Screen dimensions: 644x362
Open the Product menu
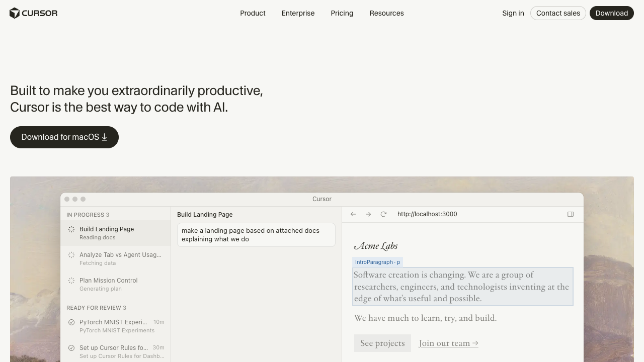click(253, 13)
